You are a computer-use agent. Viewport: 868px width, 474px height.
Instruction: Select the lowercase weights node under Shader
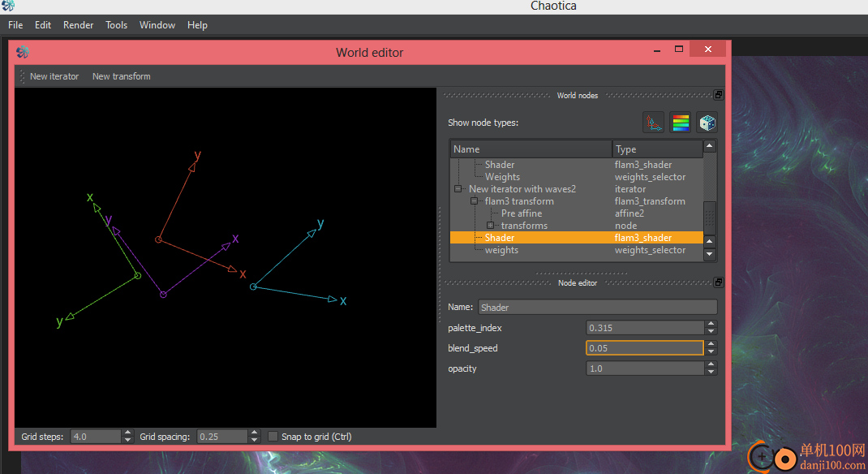(501, 250)
